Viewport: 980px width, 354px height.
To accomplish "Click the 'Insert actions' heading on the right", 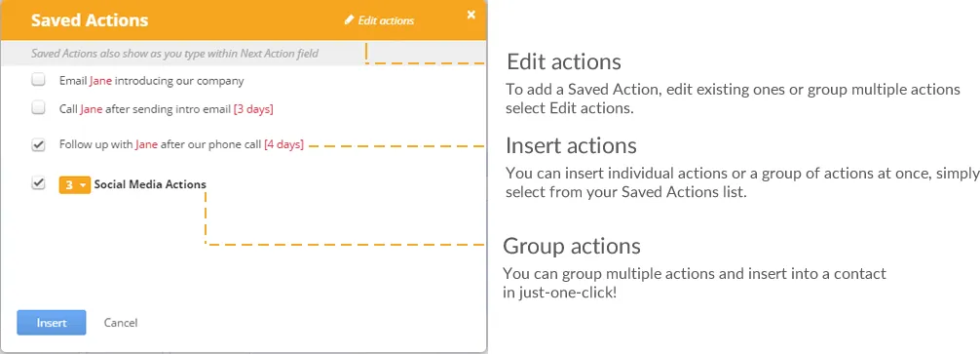I will pyautogui.click(x=571, y=145).
